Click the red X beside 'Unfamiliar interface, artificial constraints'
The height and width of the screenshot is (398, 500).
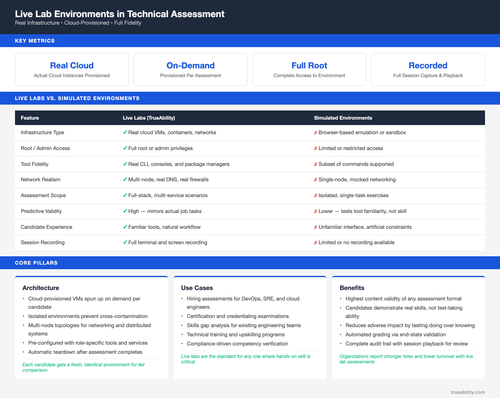[x=315, y=227]
